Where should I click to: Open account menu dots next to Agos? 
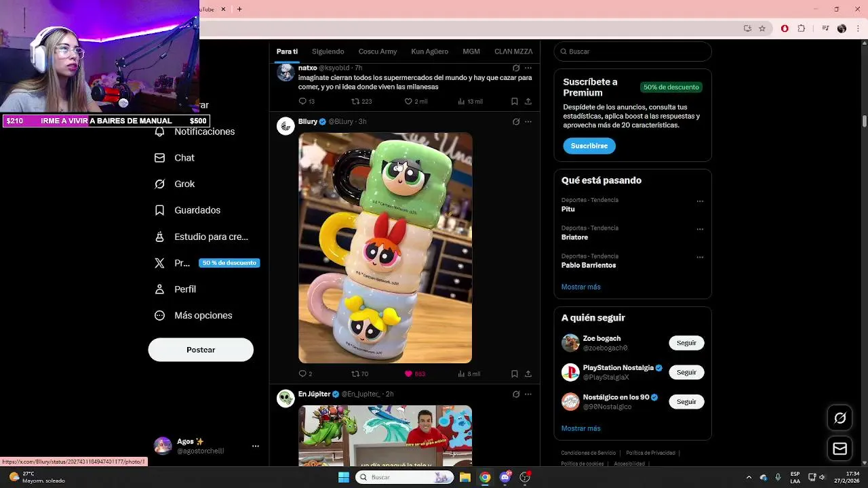[256, 446]
